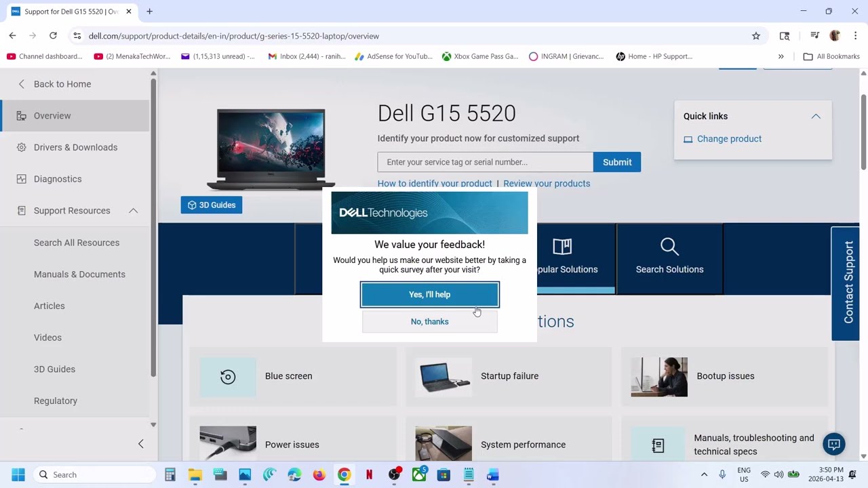Bookmark this page with star icon
The height and width of the screenshot is (488, 868).
click(x=756, y=36)
